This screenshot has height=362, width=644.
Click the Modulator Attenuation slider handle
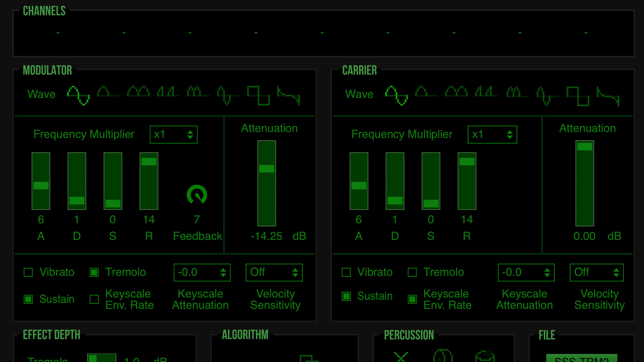tap(267, 169)
